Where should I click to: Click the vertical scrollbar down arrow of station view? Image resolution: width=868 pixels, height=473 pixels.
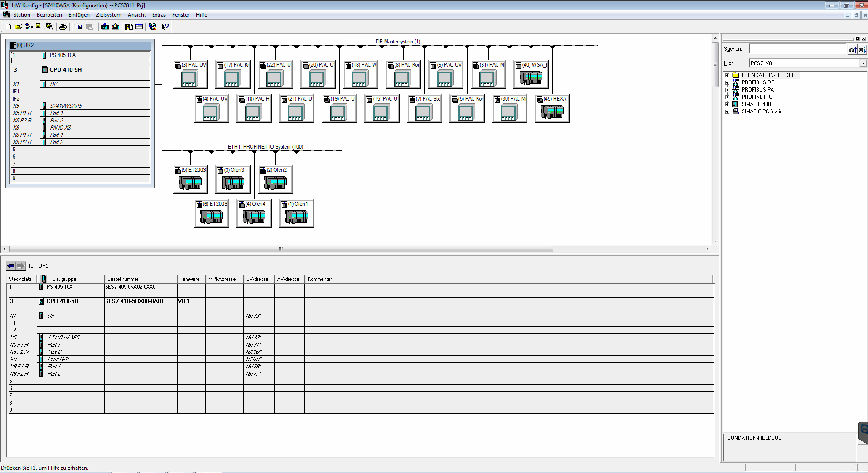click(715, 241)
